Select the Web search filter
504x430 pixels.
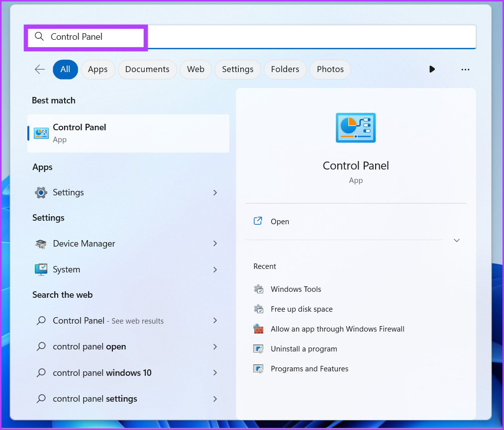click(196, 69)
